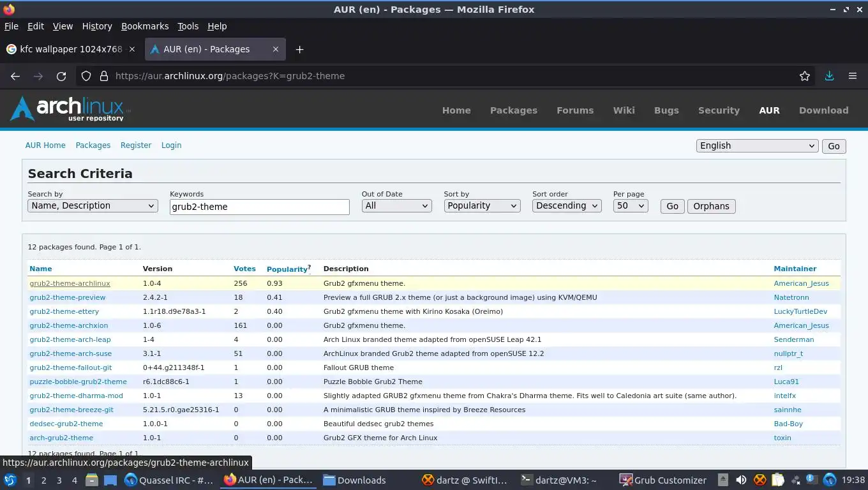Click the Go button next to language selector
The height and width of the screenshot is (490, 868).
coord(834,146)
